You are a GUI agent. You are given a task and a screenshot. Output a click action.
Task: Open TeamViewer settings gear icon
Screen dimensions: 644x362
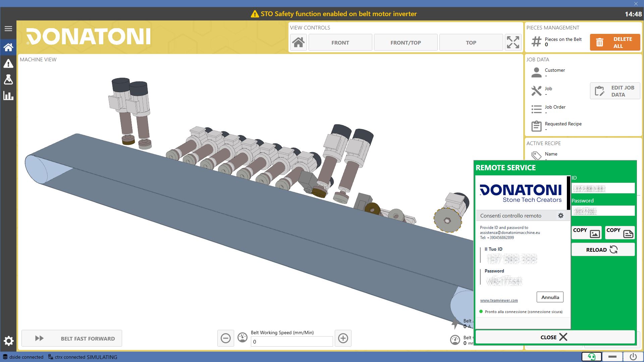[x=560, y=216]
